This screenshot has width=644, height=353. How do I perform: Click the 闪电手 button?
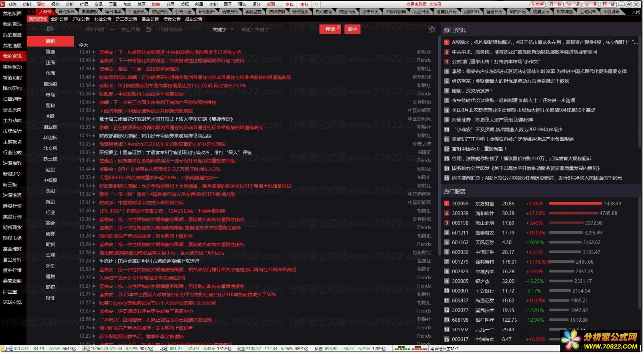[538, 4]
